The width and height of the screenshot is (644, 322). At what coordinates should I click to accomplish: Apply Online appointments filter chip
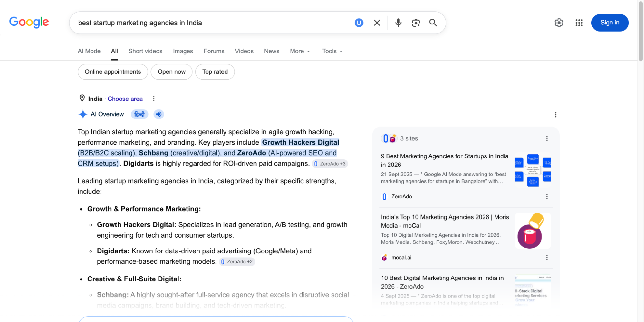click(x=113, y=72)
